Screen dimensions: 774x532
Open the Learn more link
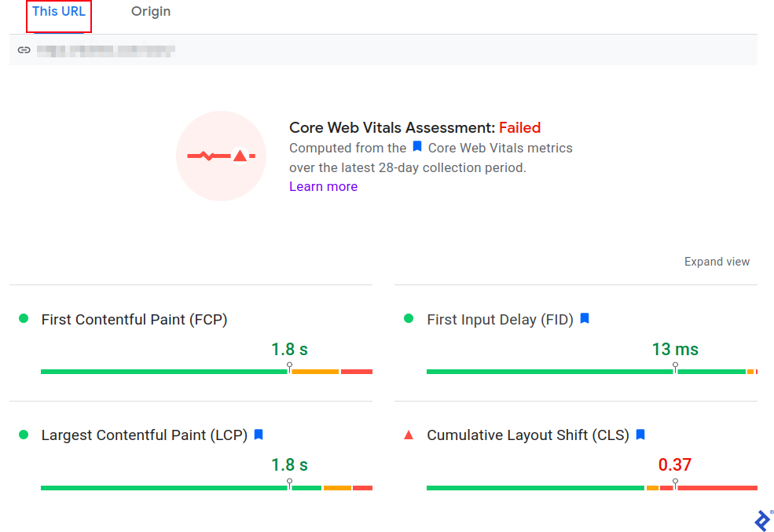[x=323, y=186]
